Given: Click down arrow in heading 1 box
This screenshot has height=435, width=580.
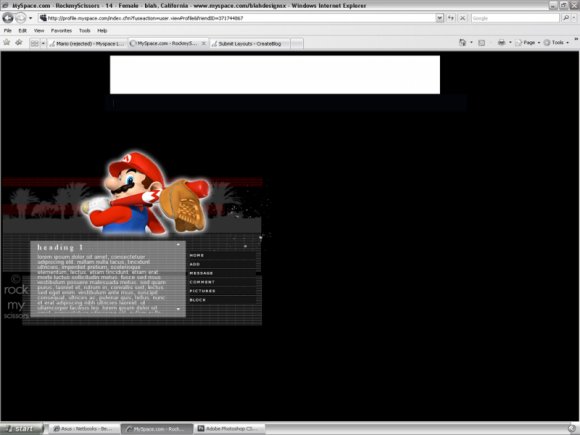Looking at the screenshot, I should point(178,308).
